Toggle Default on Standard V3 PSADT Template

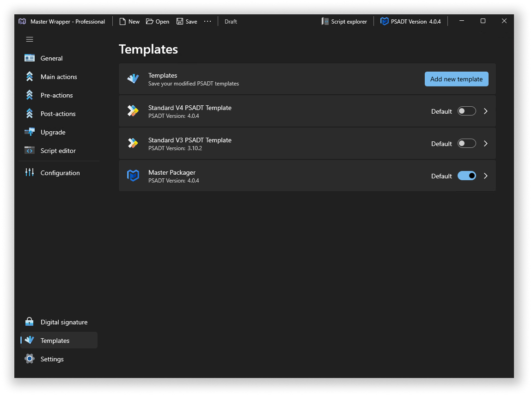[466, 144]
